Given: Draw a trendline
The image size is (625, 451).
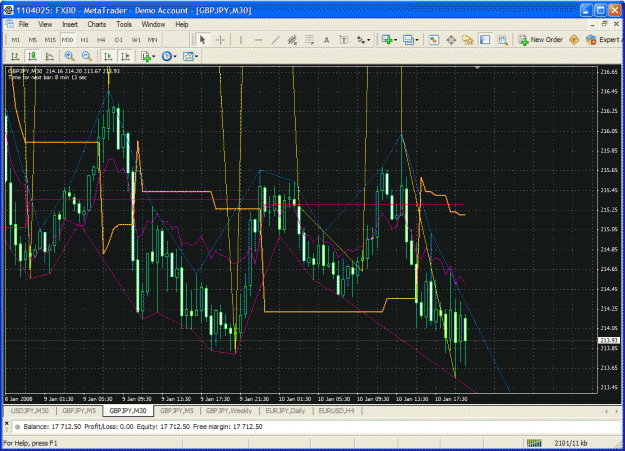Looking at the screenshot, I should coord(275,40).
